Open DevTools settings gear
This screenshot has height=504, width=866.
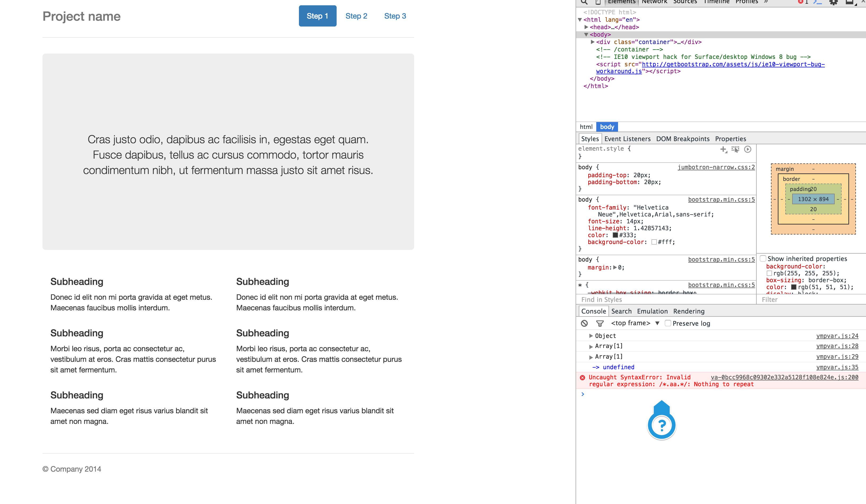coord(833,2)
